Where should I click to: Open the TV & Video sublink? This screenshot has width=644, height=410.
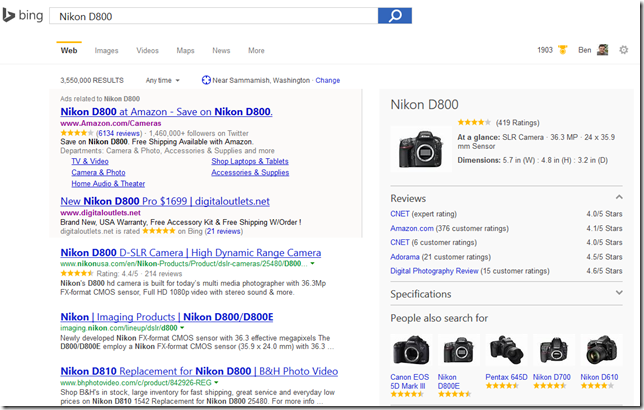(90, 161)
